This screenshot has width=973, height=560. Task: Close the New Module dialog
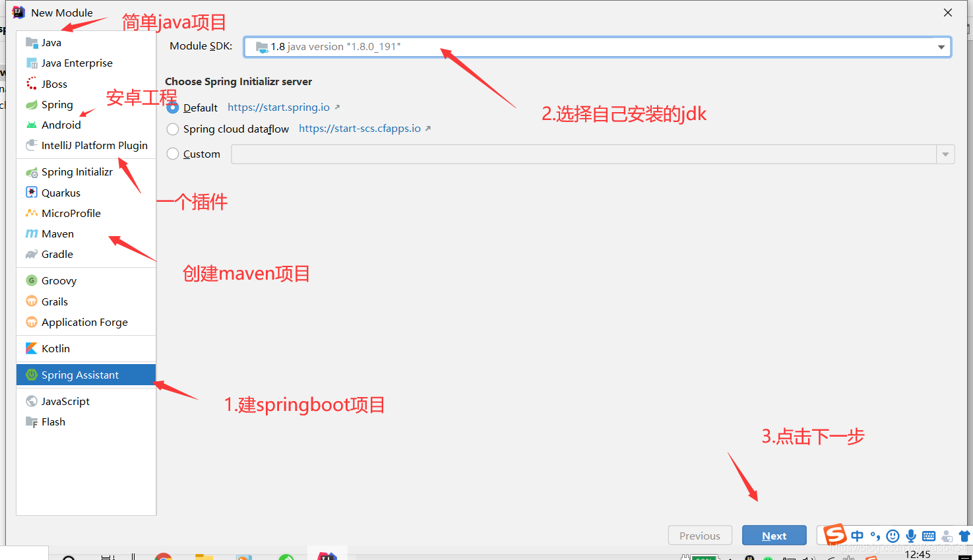948,13
